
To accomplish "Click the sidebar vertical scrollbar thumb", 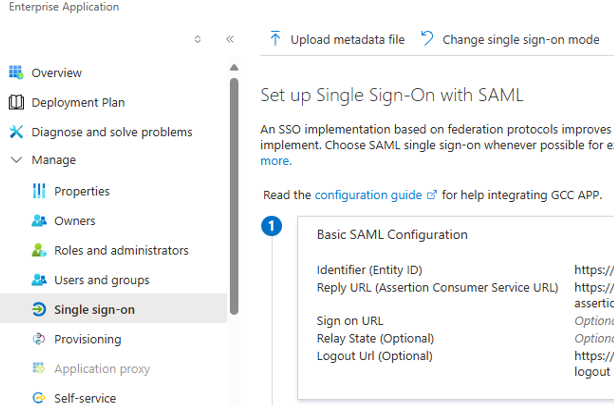I will coord(234,196).
